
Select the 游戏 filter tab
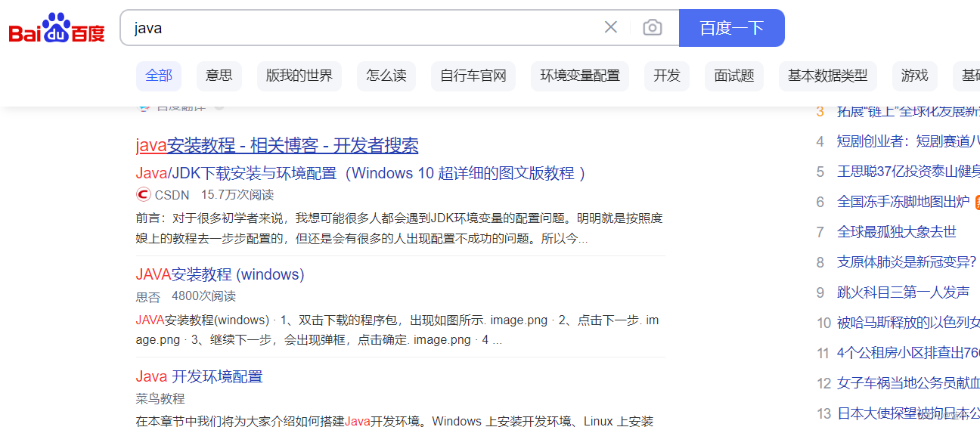click(915, 76)
